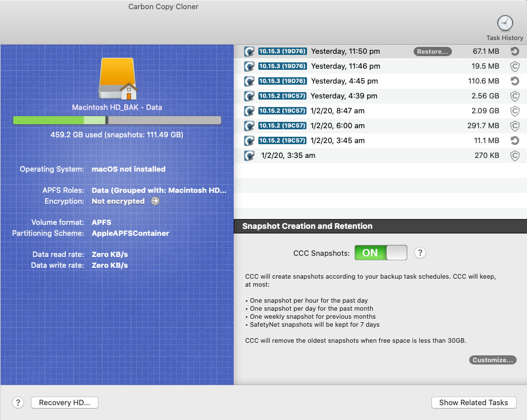Open the Recovery HD... dialog
This screenshot has height=420, width=527.
(x=65, y=402)
